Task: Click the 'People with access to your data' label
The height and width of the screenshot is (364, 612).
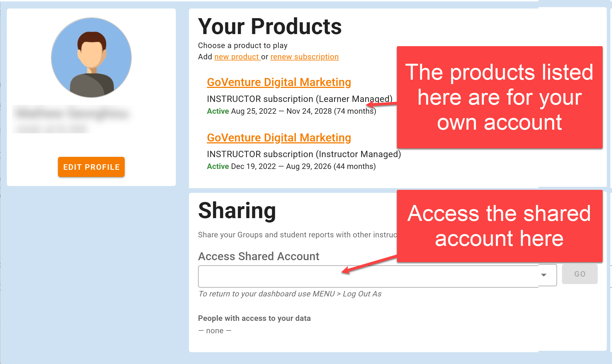Action: pos(254,318)
